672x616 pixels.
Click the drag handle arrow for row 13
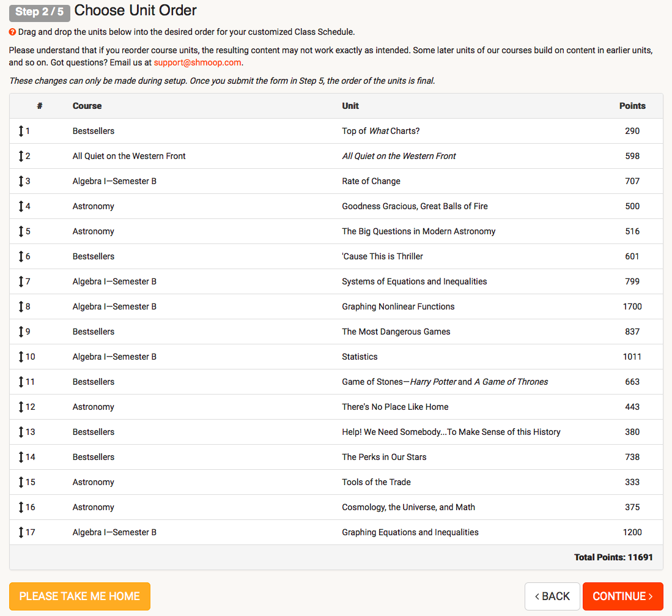(x=21, y=432)
